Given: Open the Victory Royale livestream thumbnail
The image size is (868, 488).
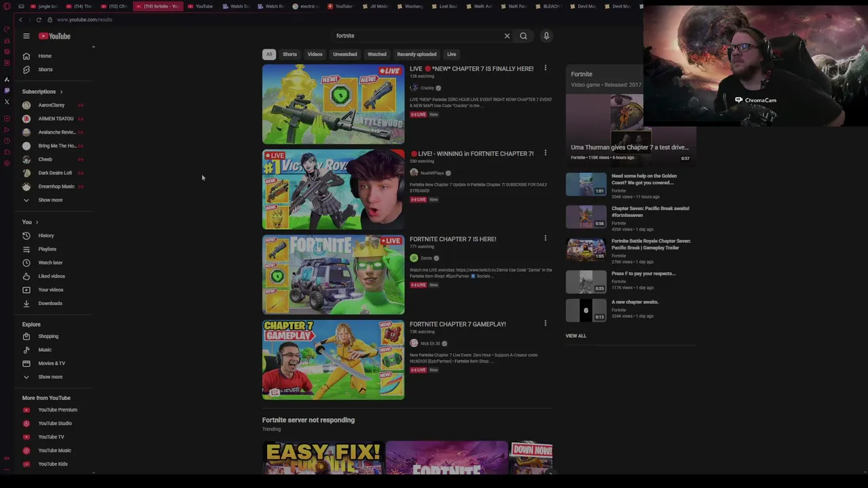Looking at the screenshot, I should point(333,190).
